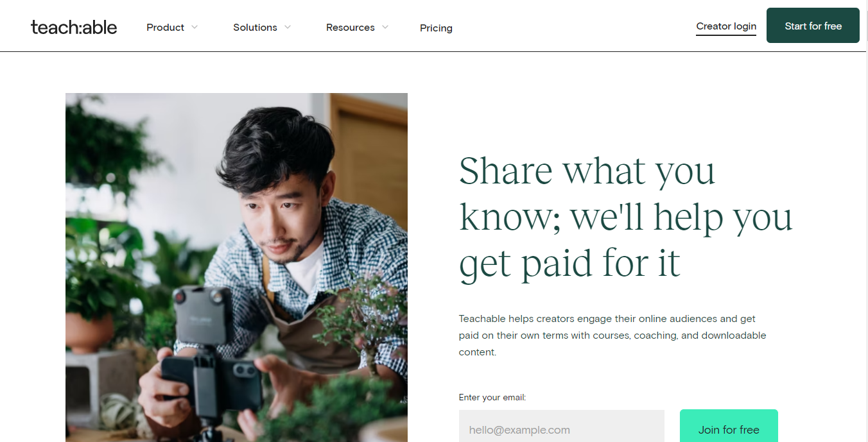This screenshot has height=442, width=868.
Task: Click the chevron arrow beside Solutions
Action: 288,27
